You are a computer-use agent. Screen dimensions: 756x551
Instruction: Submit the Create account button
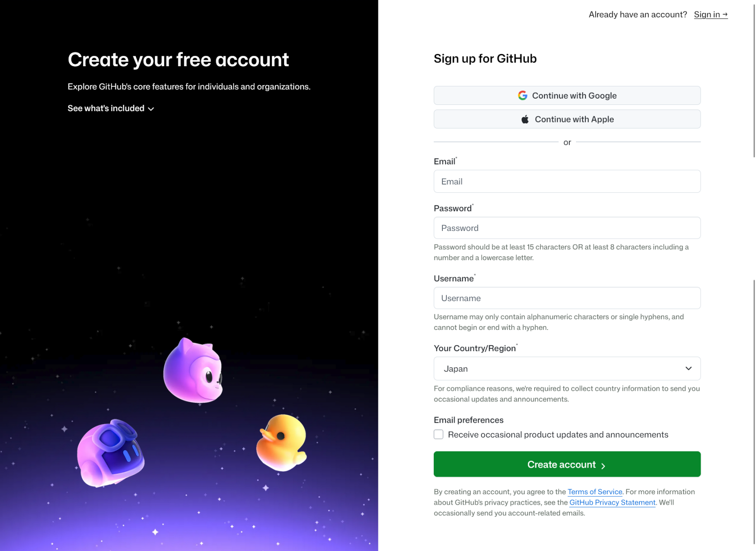point(567,464)
